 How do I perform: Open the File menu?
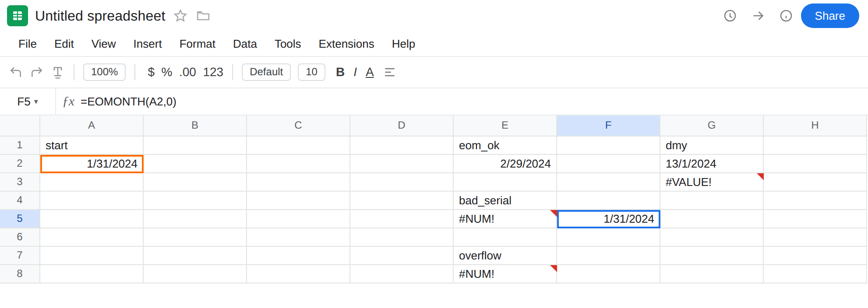tap(28, 44)
